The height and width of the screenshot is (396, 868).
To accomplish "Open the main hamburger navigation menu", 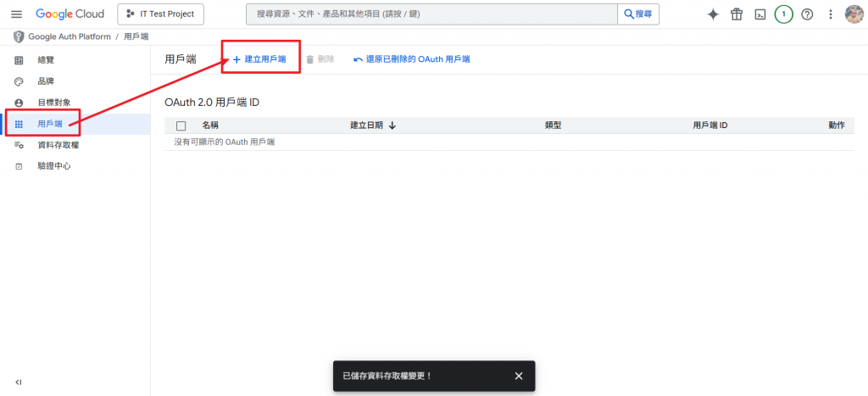I will (17, 14).
